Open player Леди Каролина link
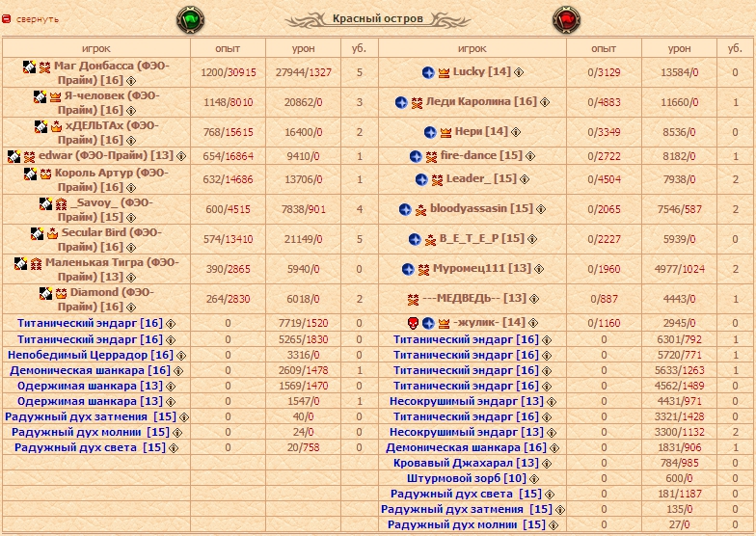The height and width of the screenshot is (536, 756). (481, 102)
